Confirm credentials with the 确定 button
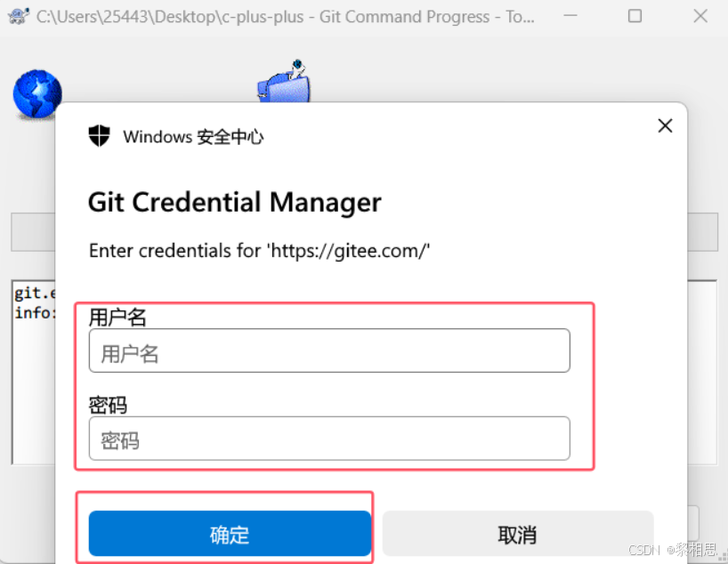 pyautogui.click(x=230, y=534)
